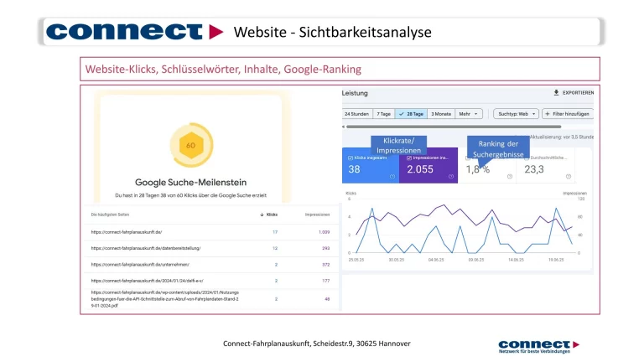Open the Suchtyp: Web dropdown

pyautogui.click(x=516, y=114)
